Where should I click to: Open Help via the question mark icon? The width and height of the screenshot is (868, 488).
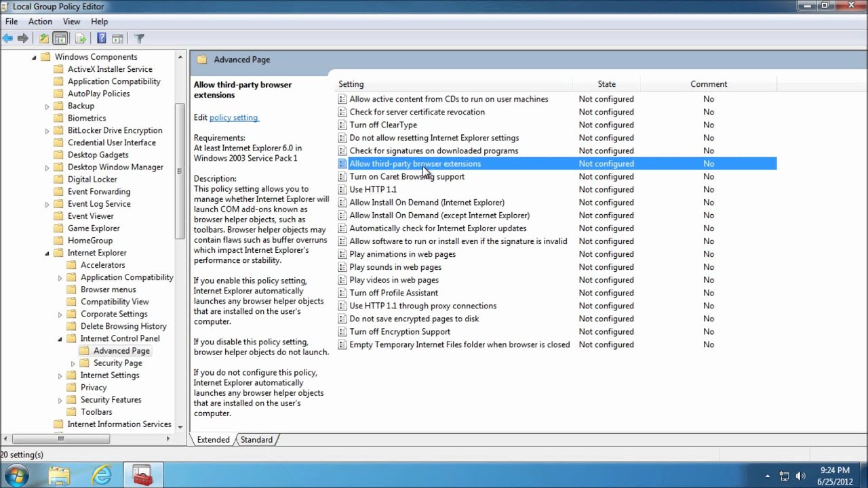101,39
